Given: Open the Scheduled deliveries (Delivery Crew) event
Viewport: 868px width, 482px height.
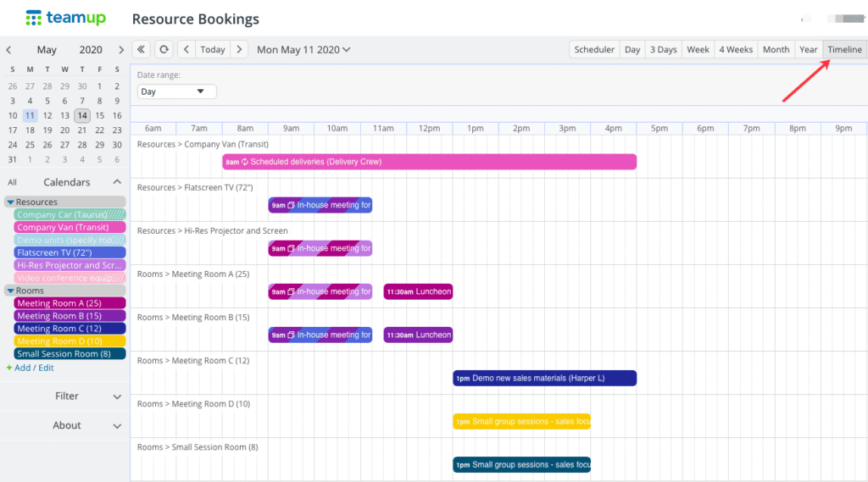Looking at the screenshot, I should tap(430, 162).
